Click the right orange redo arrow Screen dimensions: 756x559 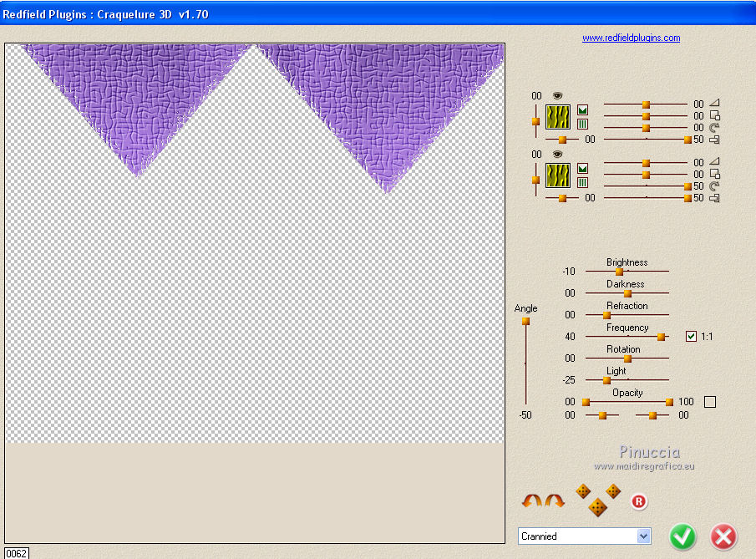(x=555, y=501)
